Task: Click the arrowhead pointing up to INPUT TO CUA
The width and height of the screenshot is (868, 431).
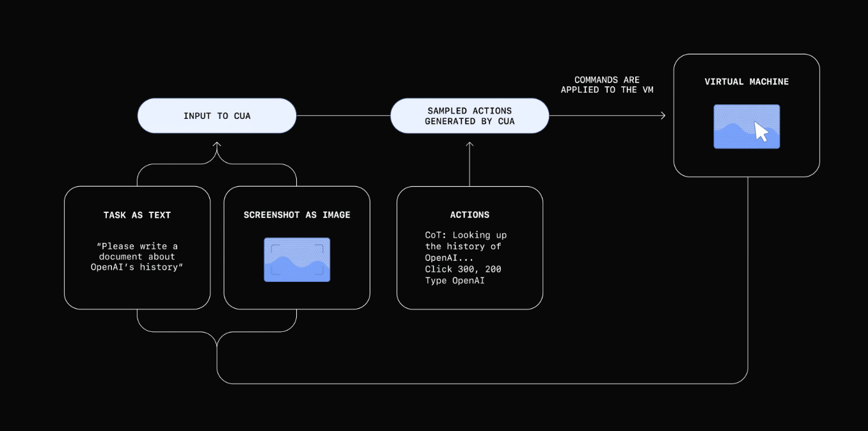Action: coord(217,146)
